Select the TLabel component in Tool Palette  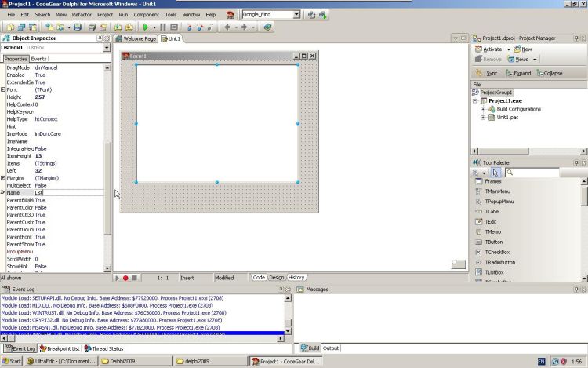coord(492,212)
